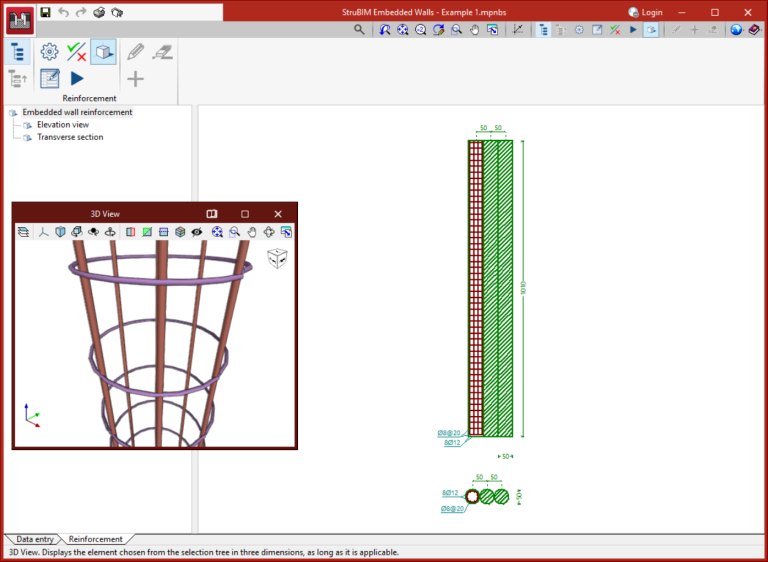Viewport: 768px width, 562px height.
Task: Click the save disk icon
Action: (x=45, y=13)
